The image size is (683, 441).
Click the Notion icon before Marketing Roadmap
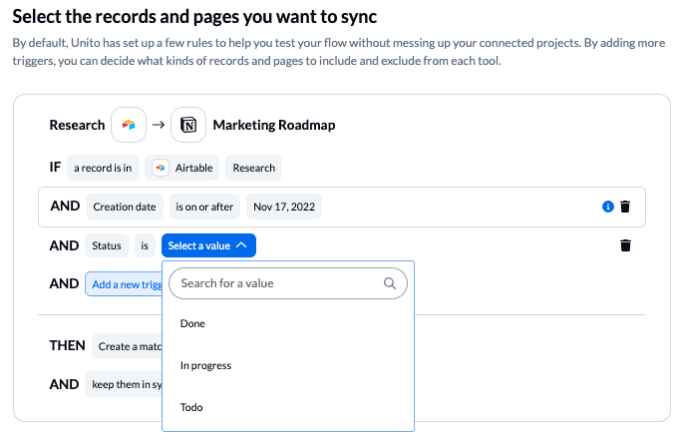pos(187,125)
